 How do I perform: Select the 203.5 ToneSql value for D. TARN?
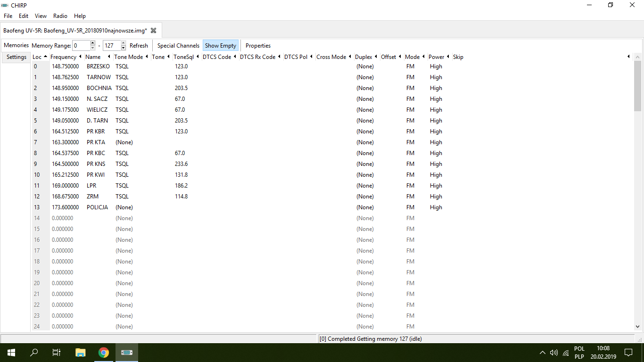(181, 121)
